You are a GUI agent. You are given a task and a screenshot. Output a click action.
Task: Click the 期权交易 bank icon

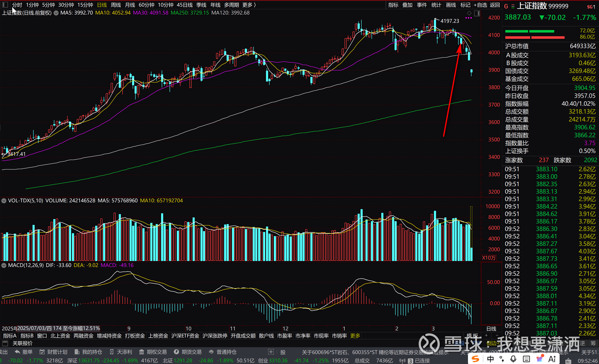pyautogui.click(x=141, y=352)
